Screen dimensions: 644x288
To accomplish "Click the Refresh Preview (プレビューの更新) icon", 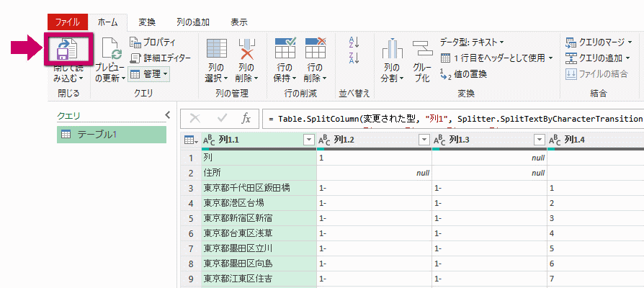I will coord(111,50).
